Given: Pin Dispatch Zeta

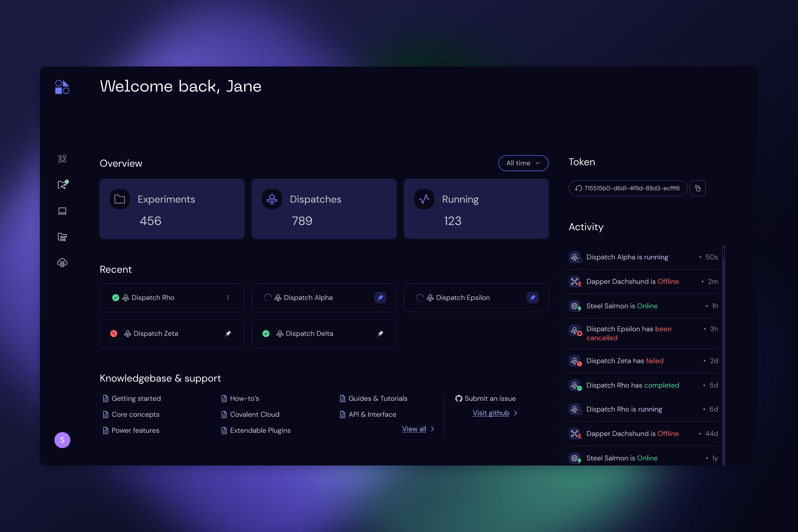Looking at the screenshot, I should click(228, 334).
